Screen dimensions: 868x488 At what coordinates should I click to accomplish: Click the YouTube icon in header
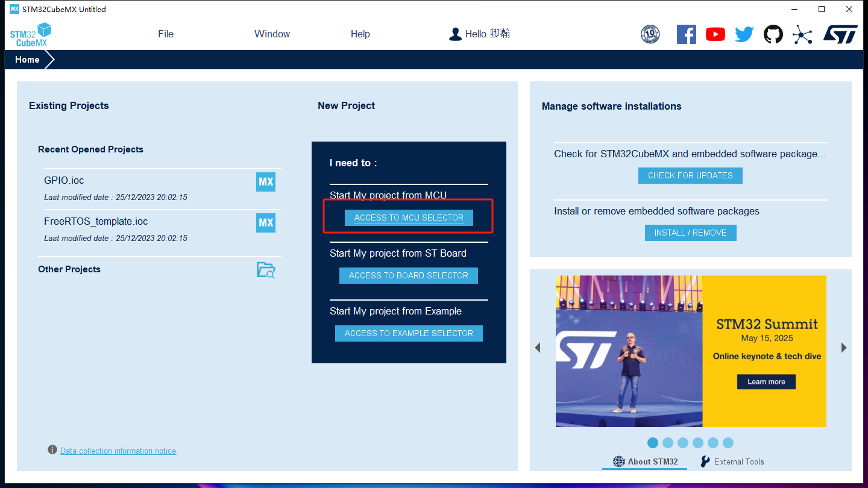[715, 34]
